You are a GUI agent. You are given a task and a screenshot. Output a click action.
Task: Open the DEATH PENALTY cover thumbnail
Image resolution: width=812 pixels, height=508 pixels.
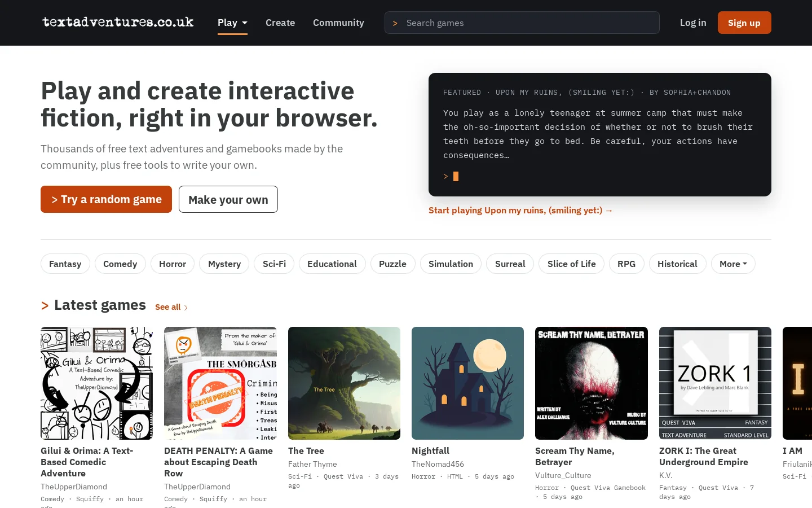tap(220, 383)
